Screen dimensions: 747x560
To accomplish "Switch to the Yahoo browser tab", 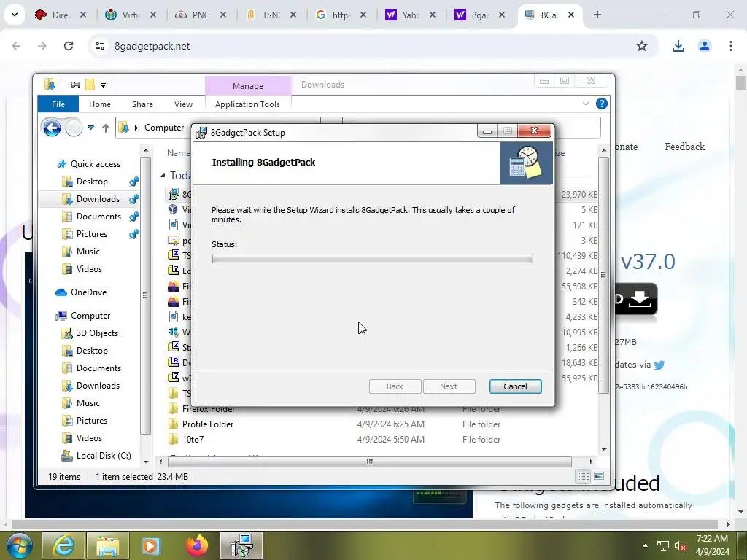I will click(x=410, y=15).
